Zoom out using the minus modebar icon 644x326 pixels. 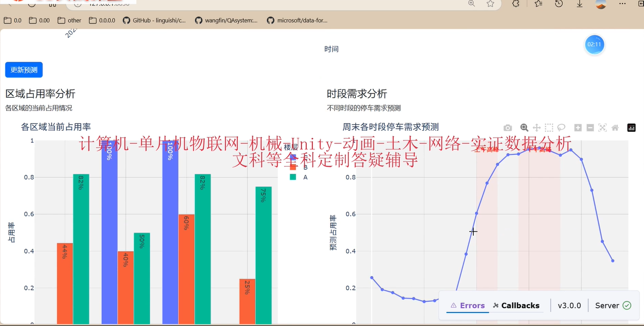(x=590, y=128)
